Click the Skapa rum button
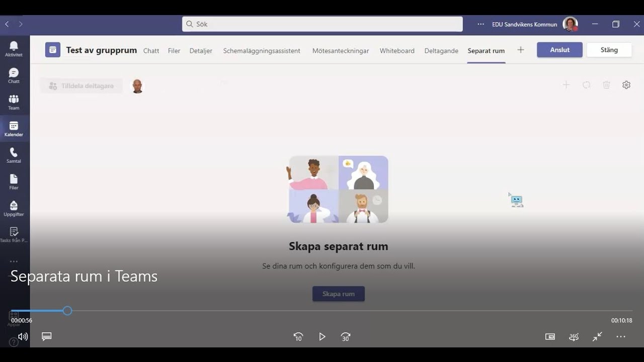The height and width of the screenshot is (362, 644). [x=339, y=294]
